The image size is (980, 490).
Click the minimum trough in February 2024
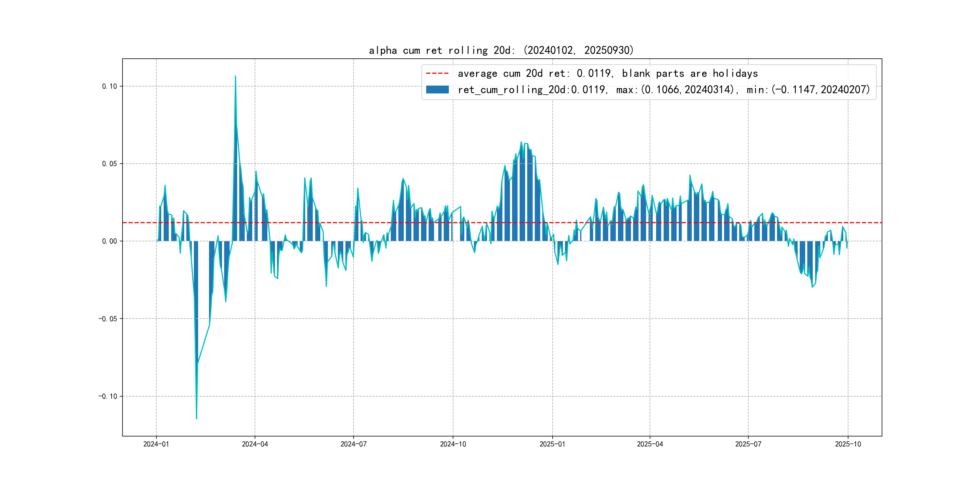pyautogui.click(x=196, y=418)
